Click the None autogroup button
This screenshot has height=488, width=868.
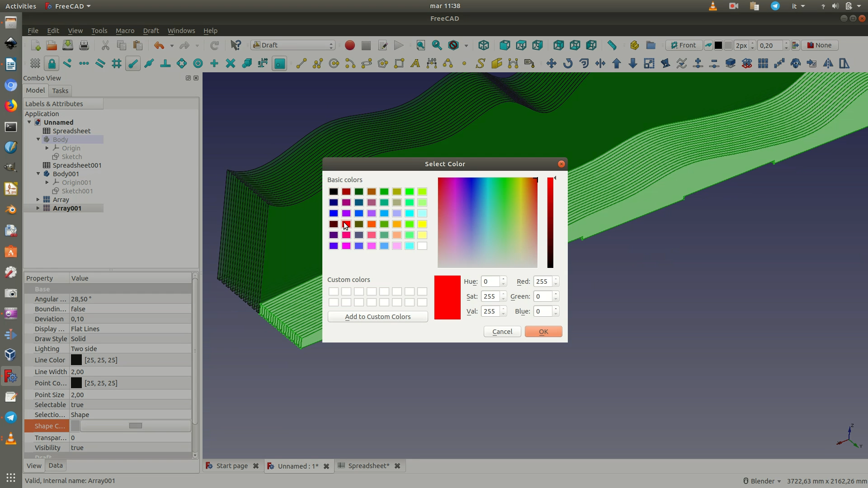coord(820,45)
